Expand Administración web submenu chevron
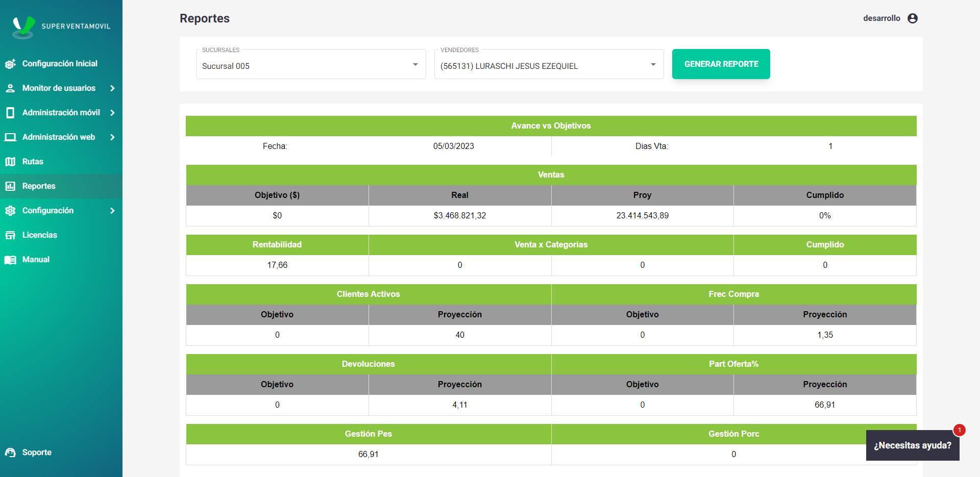 pos(112,137)
